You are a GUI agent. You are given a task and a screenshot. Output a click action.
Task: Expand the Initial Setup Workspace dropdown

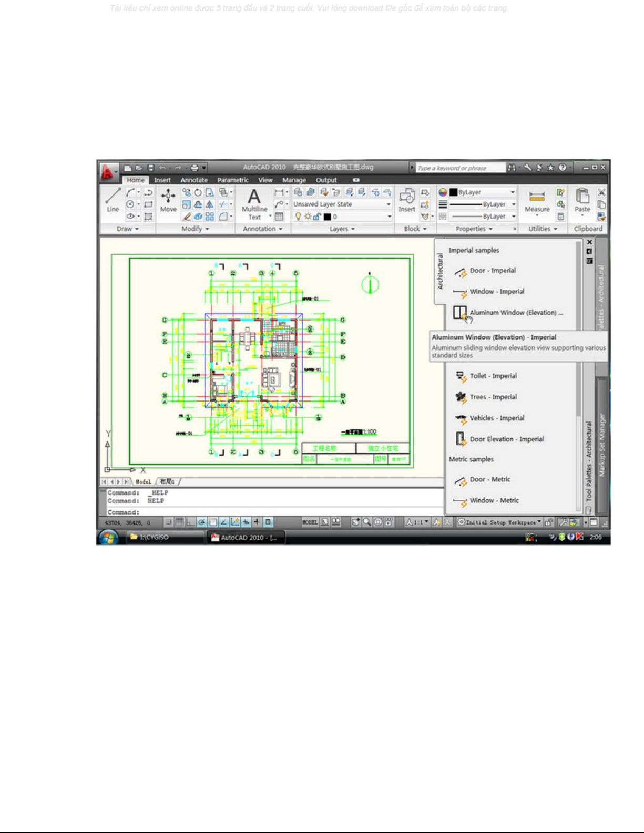[x=499, y=522]
